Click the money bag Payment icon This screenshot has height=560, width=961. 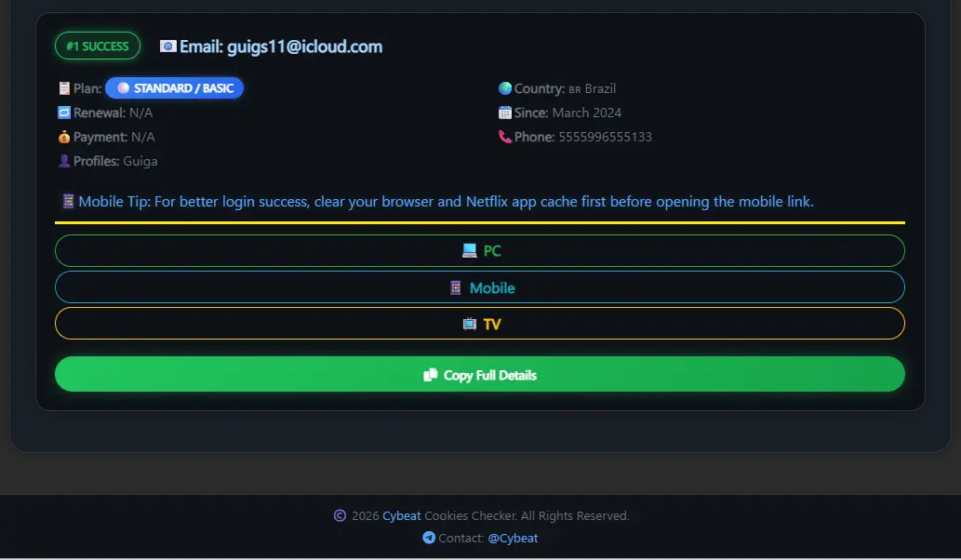tap(64, 137)
